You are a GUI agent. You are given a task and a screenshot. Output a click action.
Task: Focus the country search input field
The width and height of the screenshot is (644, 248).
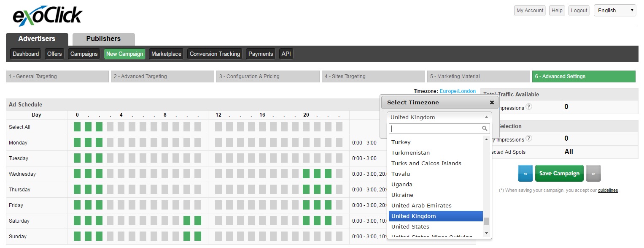pyautogui.click(x=439, y=128)
